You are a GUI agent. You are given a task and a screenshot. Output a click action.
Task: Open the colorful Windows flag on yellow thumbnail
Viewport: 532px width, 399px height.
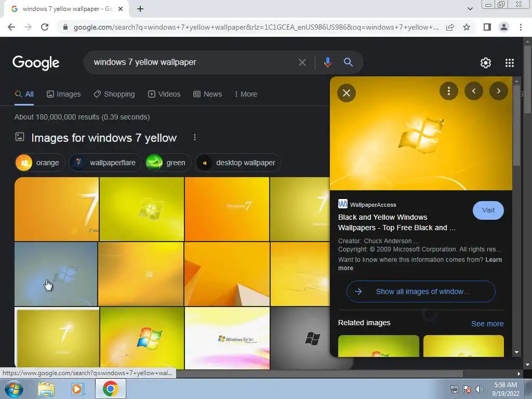(142, 338)
